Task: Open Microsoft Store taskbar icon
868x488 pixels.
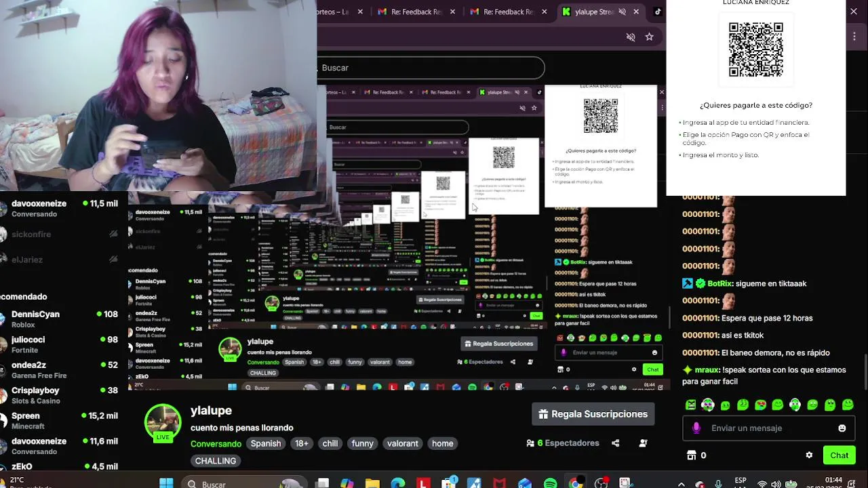Action: tap(449, 483)
